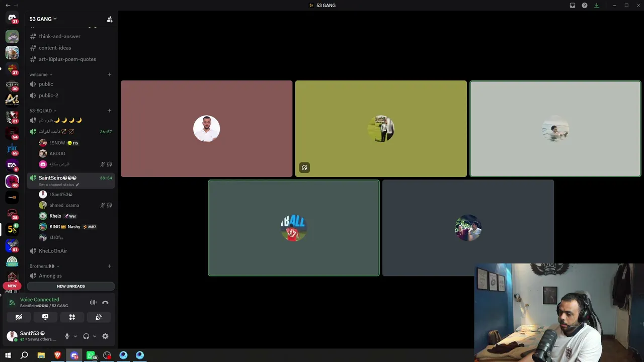Screen dimensions: 644x362
Task: Join the public-2 voice channel
Action: 70,96
